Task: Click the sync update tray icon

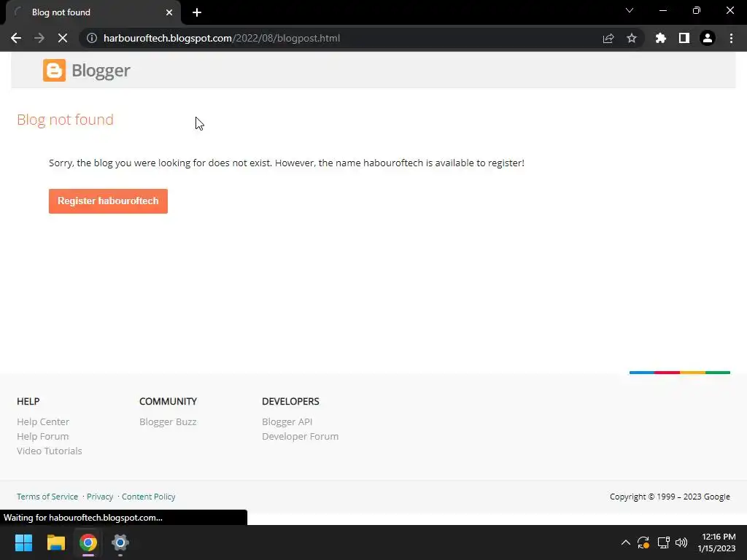Action: pos(643,542)
